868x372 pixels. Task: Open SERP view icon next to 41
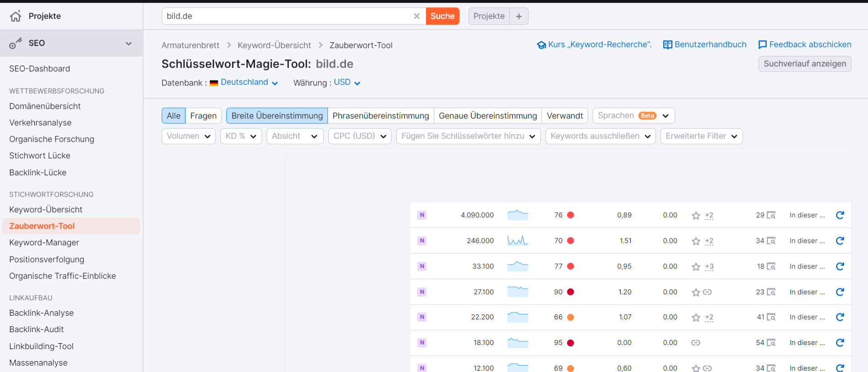(x=771, y=317)
